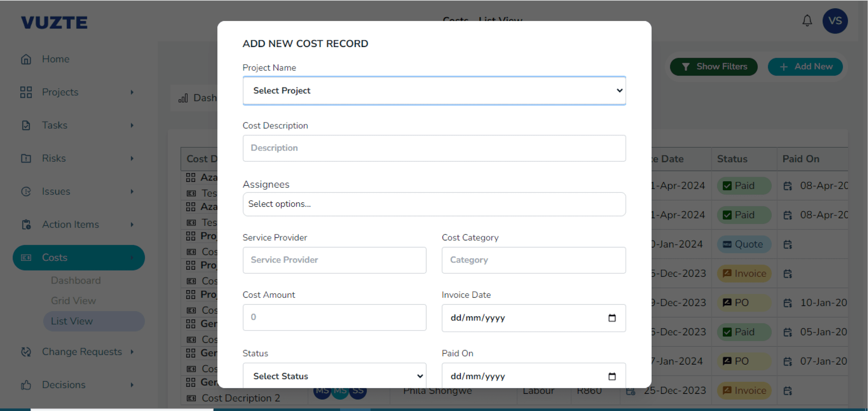Click the Show Filters button

coord(714,66)
